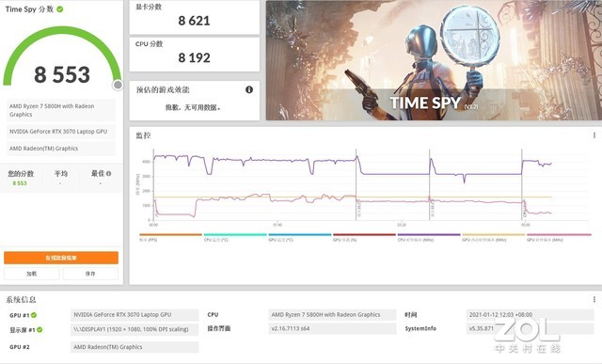Click the SystemInfo version v5.35.871
Screen dimensions: 602x364
coord(530,328)
